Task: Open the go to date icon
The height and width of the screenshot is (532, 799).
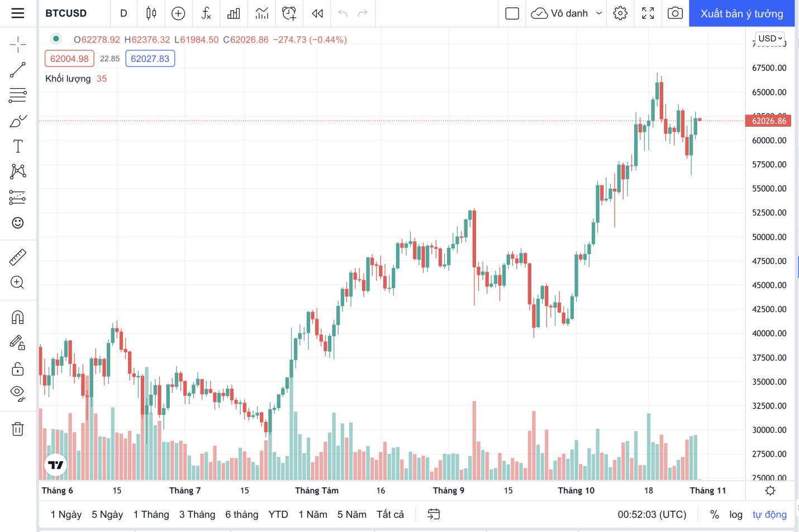Action: [x=434, y=514]
